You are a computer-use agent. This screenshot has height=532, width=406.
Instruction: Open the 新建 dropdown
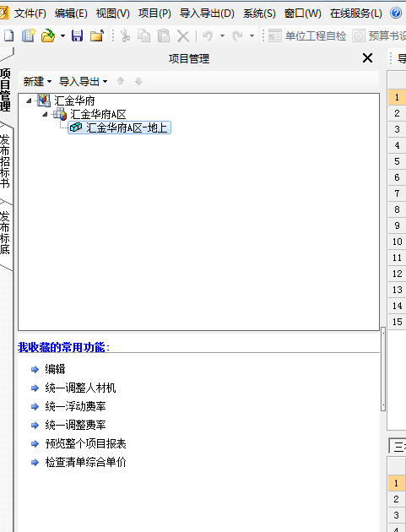pyautogui.click(x=37, y=81)
